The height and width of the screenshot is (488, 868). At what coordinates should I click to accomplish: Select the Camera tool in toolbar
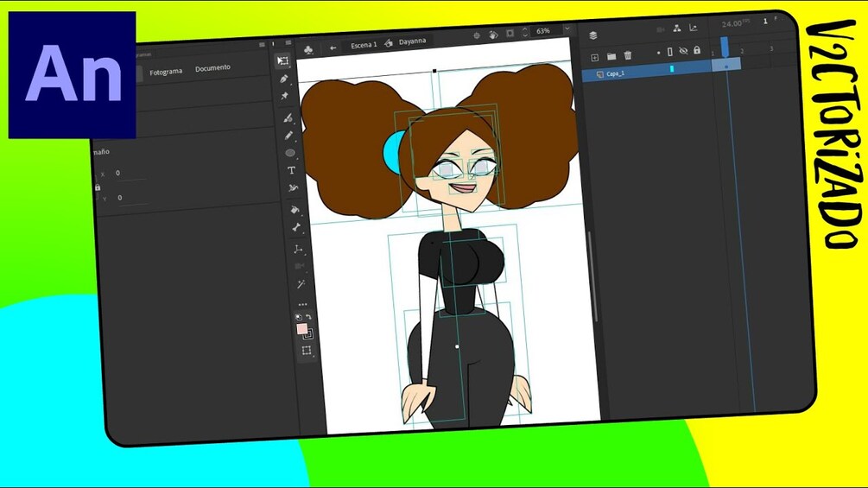pyautogui.click(x=300, y=266)
